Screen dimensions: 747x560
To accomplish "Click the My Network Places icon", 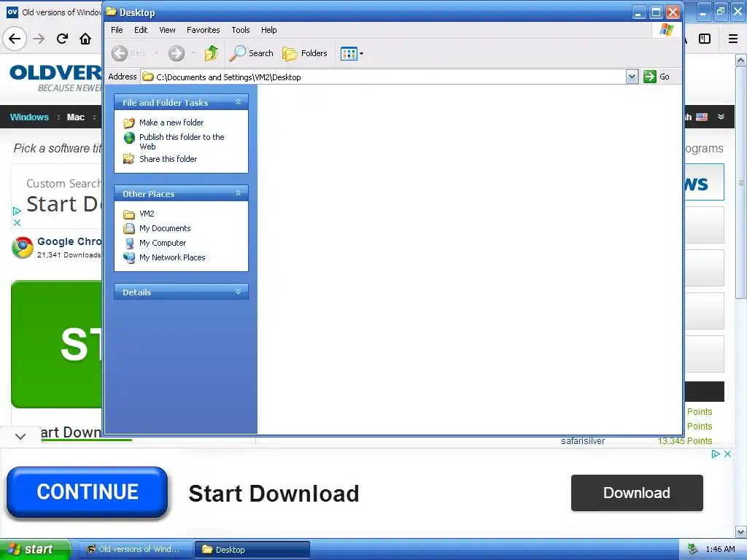I will click(129, 257).
